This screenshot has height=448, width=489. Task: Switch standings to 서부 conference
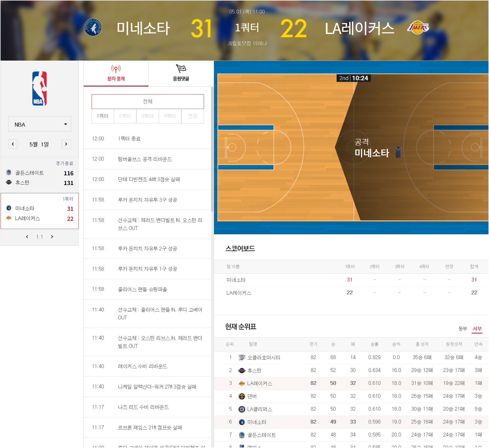click(477, 328)
